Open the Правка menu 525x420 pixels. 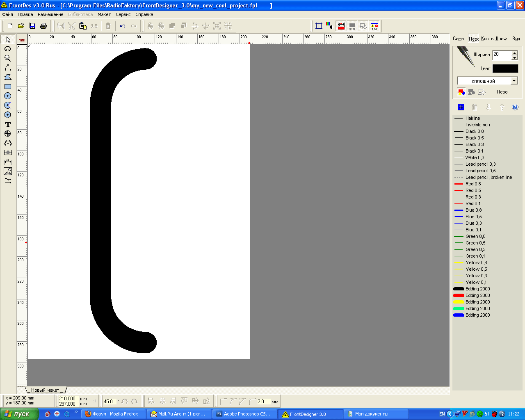tap(25, 14)
